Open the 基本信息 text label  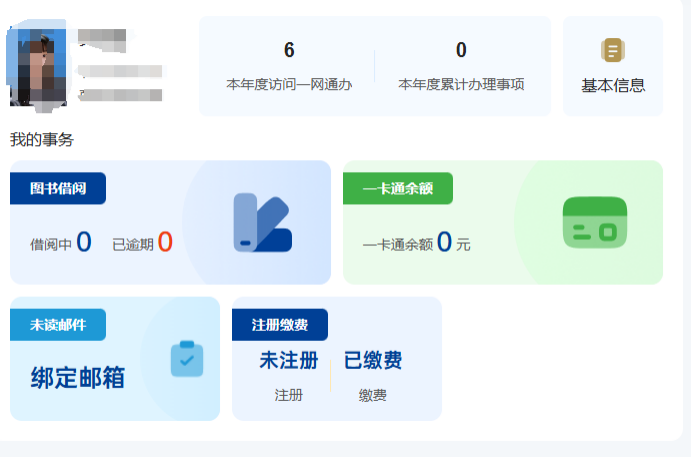(x=613, y=86)
